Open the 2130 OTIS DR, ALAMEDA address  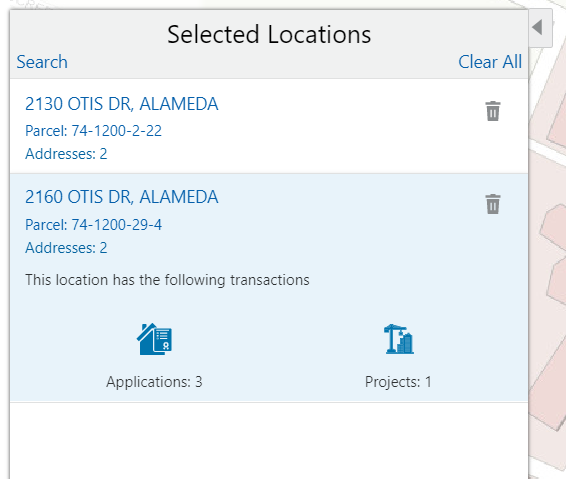pyautogui.click(x=122, y=104)
